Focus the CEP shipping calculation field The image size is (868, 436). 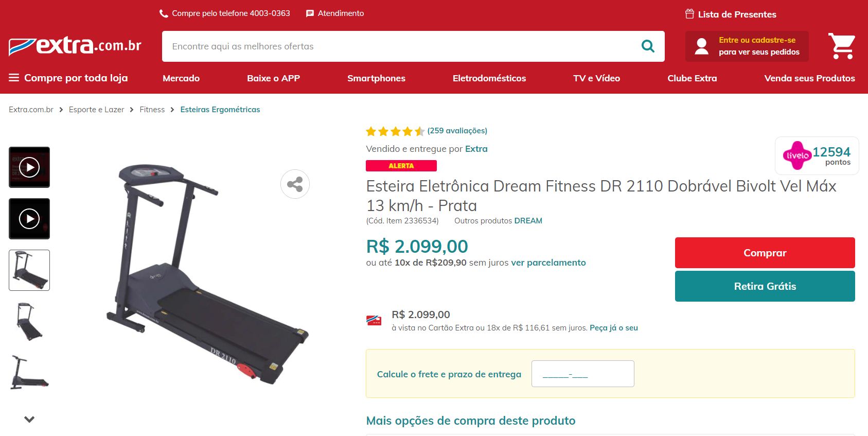583,374
